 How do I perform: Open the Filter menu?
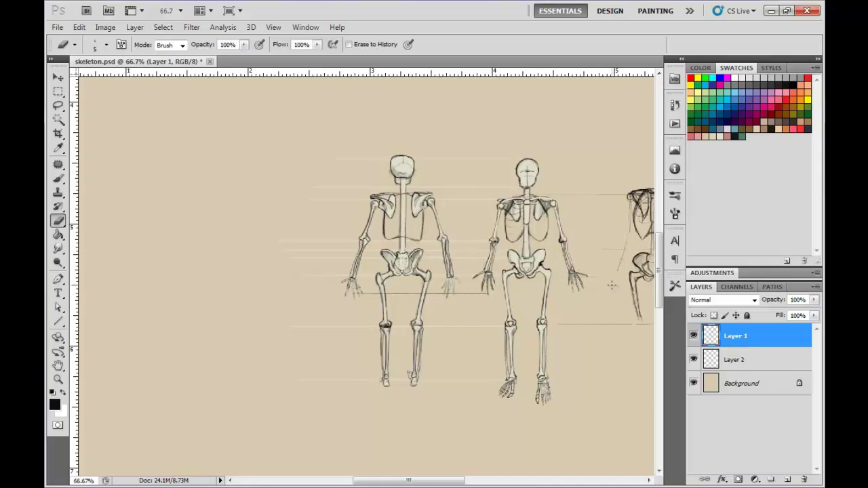click(x=191, y=27)
